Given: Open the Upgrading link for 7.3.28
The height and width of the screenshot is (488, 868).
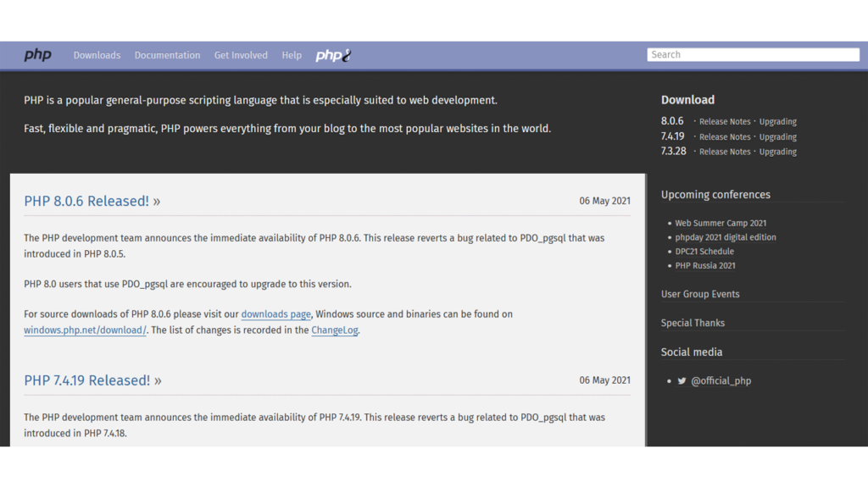Looking at the screenshot, I should click(777, 152).
